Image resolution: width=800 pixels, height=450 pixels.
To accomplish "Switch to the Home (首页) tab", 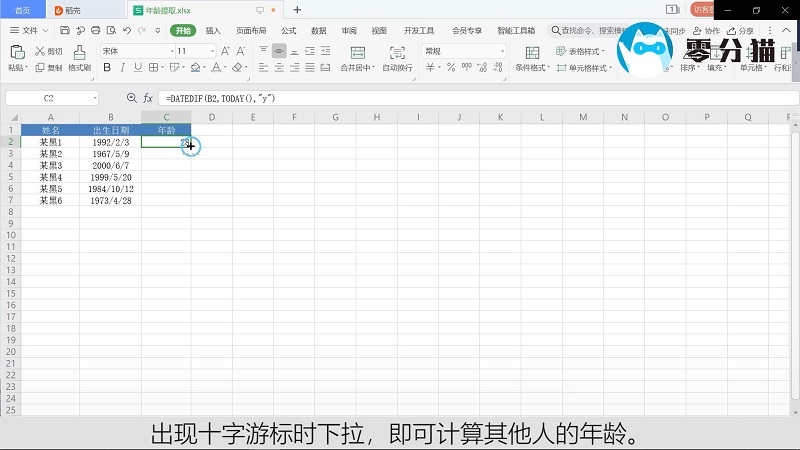I will pos(22,10).
